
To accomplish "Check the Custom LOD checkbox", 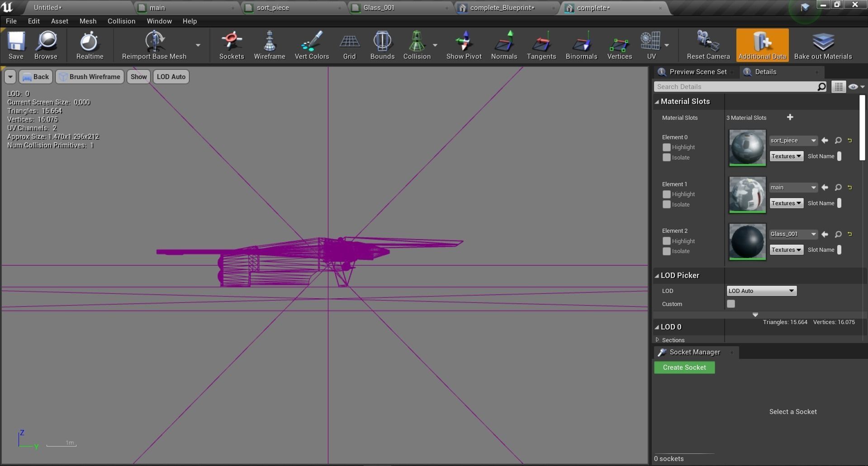I will tap(731, 304).
